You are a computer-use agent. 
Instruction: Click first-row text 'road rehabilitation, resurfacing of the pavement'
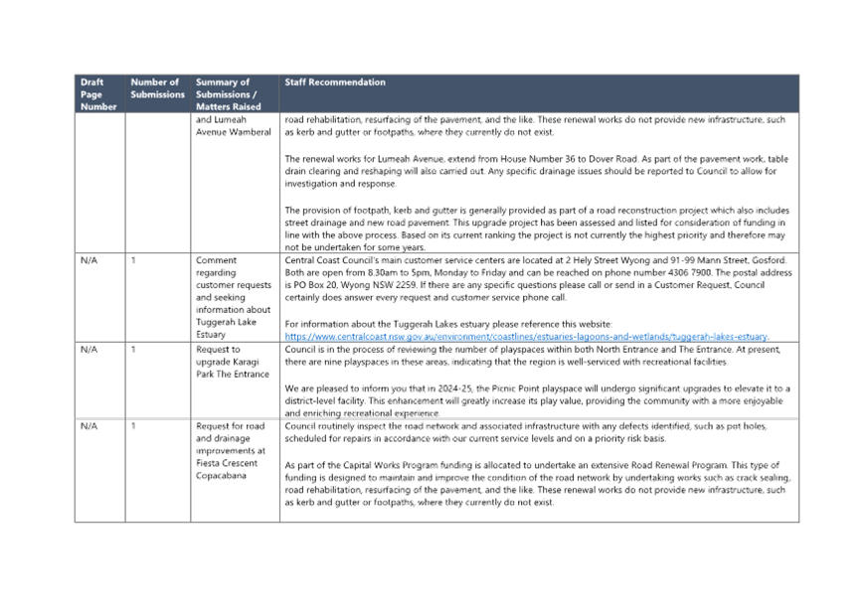coord(535,125)
